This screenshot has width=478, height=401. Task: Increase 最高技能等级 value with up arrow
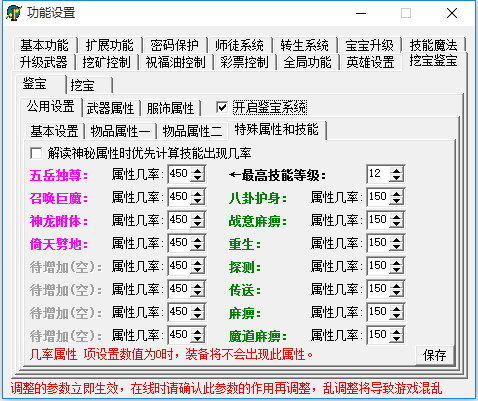coord(396,170)
